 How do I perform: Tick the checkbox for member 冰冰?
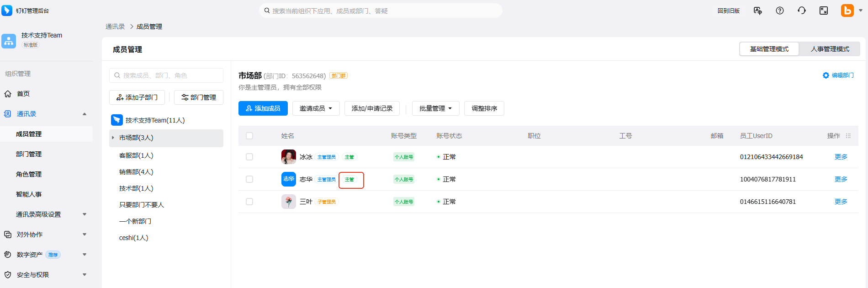(x=249, y=157)
